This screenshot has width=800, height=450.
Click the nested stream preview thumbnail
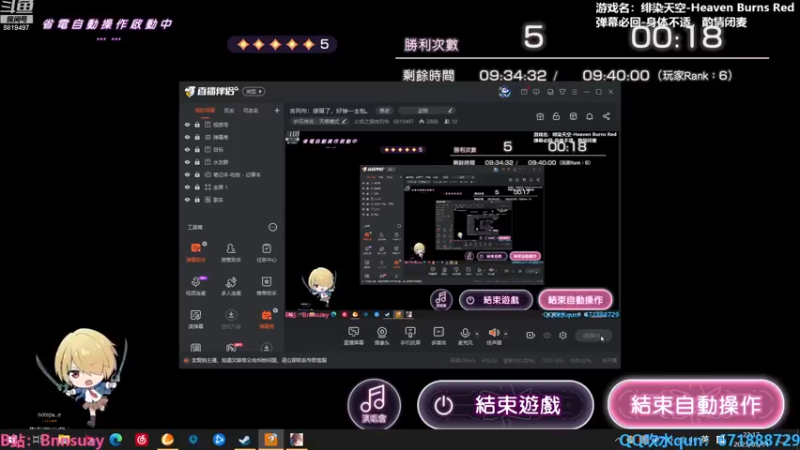coord(452,224)
